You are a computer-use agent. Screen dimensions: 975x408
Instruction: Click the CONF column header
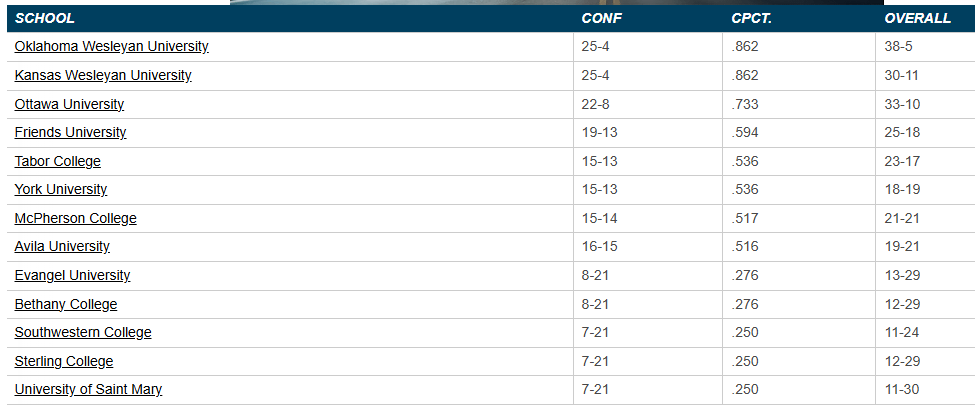click(x=598, y=18)
